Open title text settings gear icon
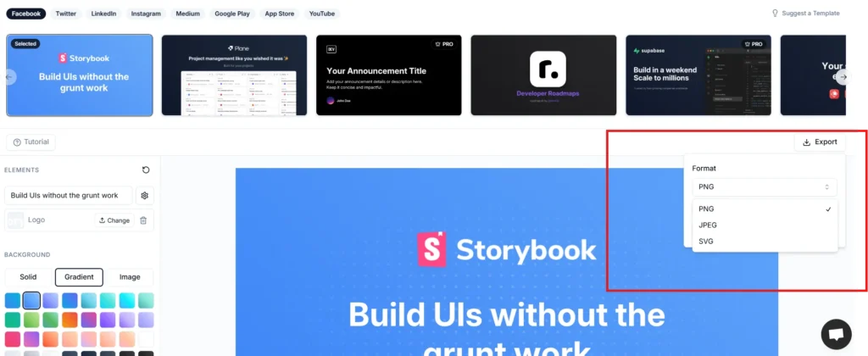The height and width of the screenshot is (356, 868). pyautogui.click(x=144, y=196)
